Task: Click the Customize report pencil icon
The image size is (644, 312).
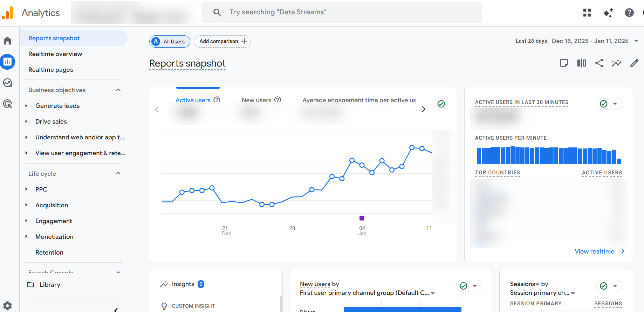Action: pyautogui.click(x=634, y=63)
